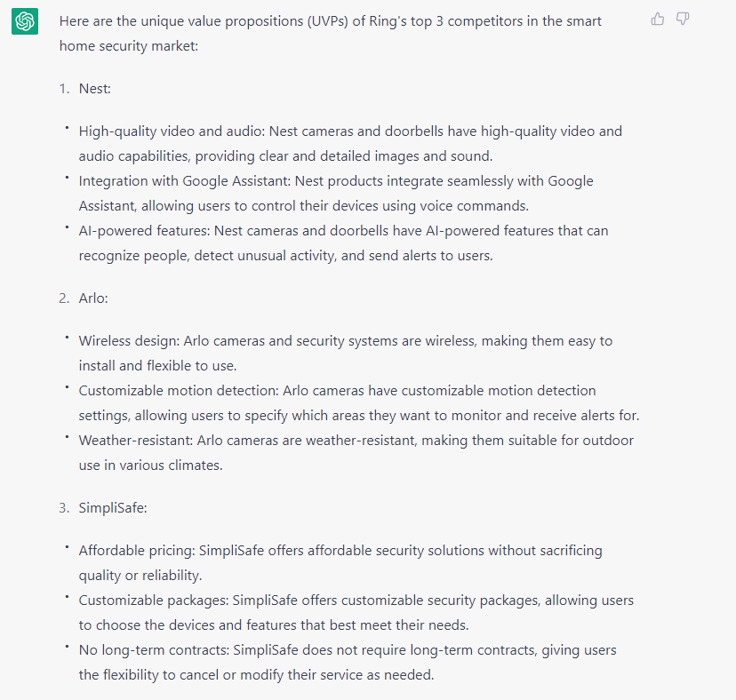Click the number 3 list marker
Image resolution: width=736 pixels, height=700 pixels.
click(x=63, y=508)
